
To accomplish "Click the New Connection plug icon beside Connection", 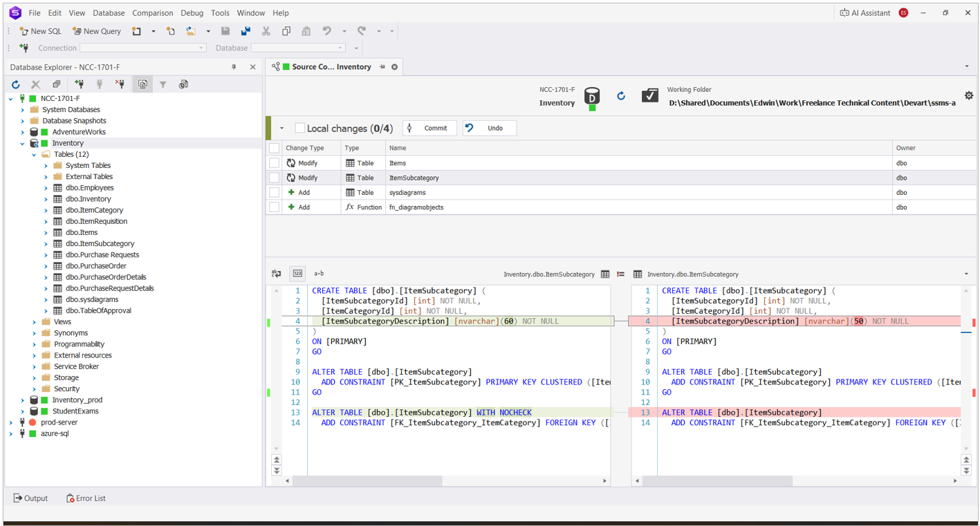I will (x=24, y=48).
